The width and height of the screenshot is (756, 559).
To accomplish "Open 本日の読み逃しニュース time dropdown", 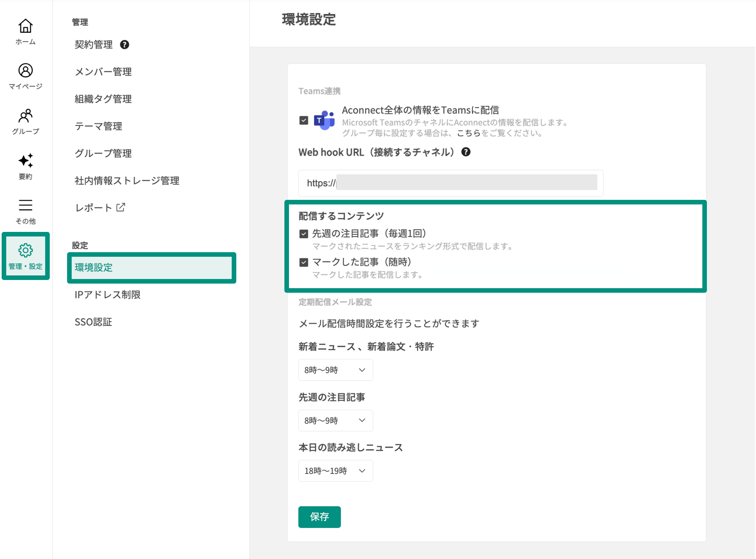I will coord(335,471).
